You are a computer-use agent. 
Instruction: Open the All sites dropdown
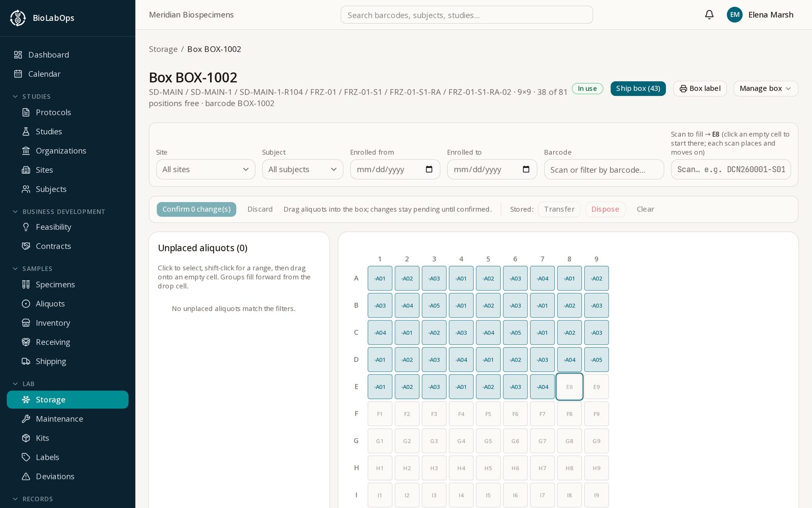click(206, 169)
